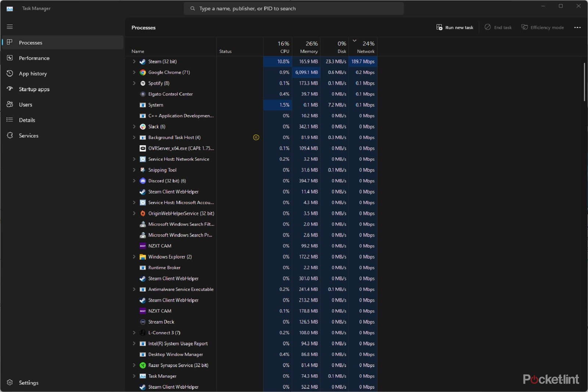The width and height of the screenshot is (588, 392).
Task: Click the vertical scrollbar of the process list
Action: click(x=584, y=82)
